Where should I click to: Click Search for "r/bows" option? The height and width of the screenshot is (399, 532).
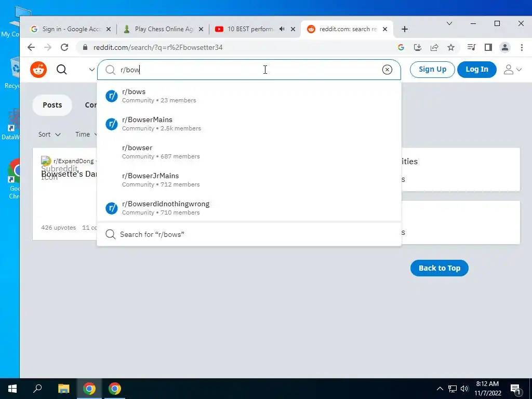(x=249, y=234)
